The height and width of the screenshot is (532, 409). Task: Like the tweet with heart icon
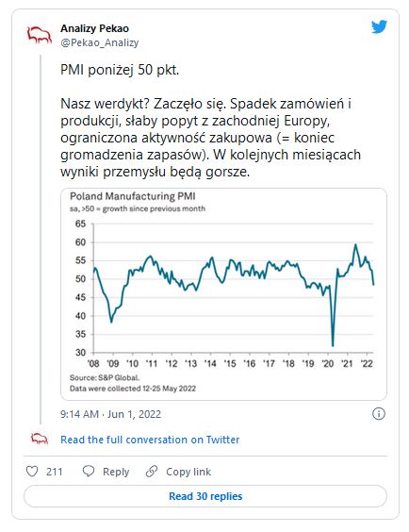(32, 472)
